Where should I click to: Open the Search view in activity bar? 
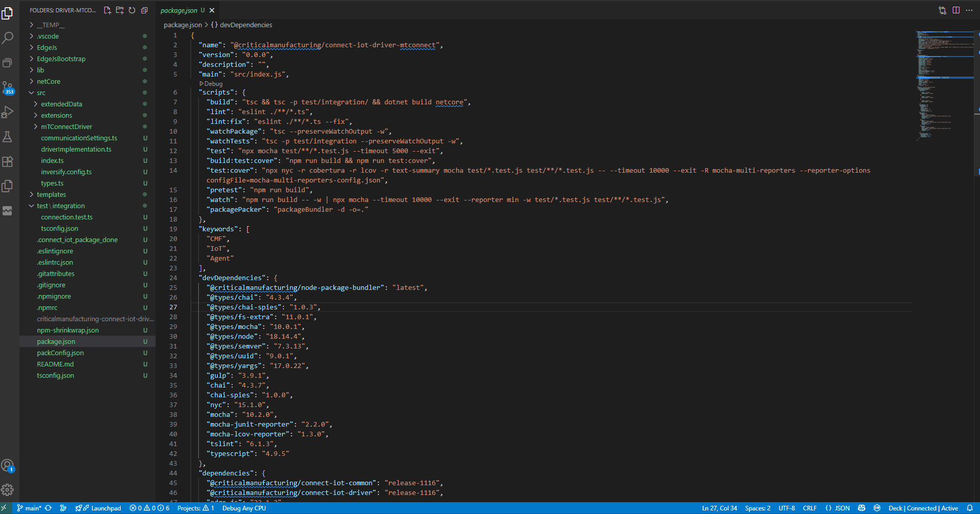[8, 38]
